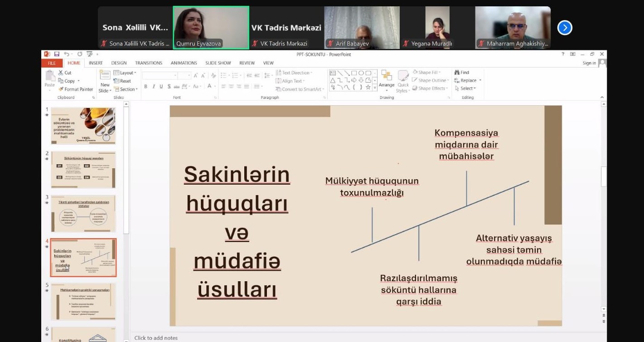The width and height of the screenshot is (644, 342).
Task: Cut the selection using scissors icon
Action: (65, 73)
